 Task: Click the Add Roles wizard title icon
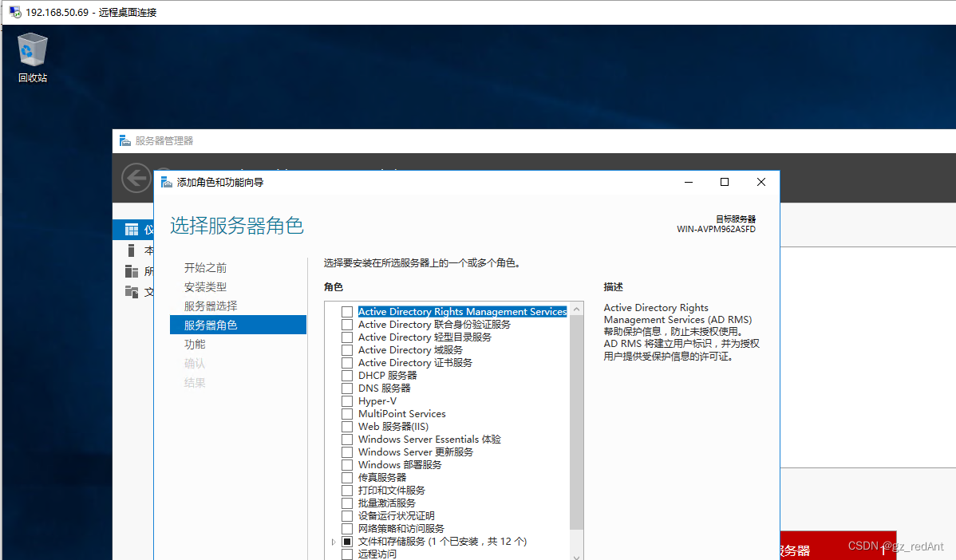coord(166,182)
